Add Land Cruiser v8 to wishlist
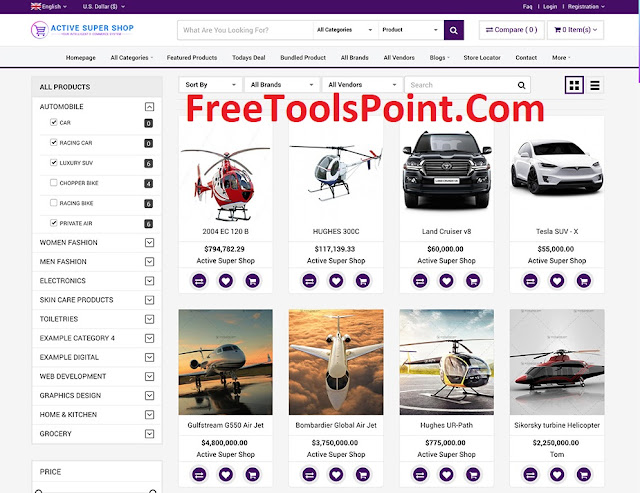This screenshot has height=493, width=640. 447,281
